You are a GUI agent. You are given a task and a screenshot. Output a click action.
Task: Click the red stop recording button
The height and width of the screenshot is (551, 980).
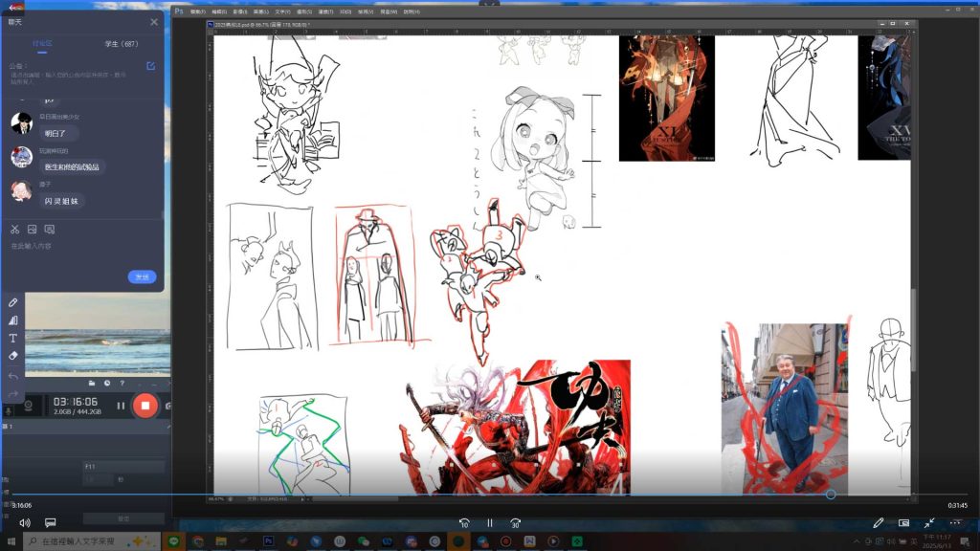tap(145, 406)
